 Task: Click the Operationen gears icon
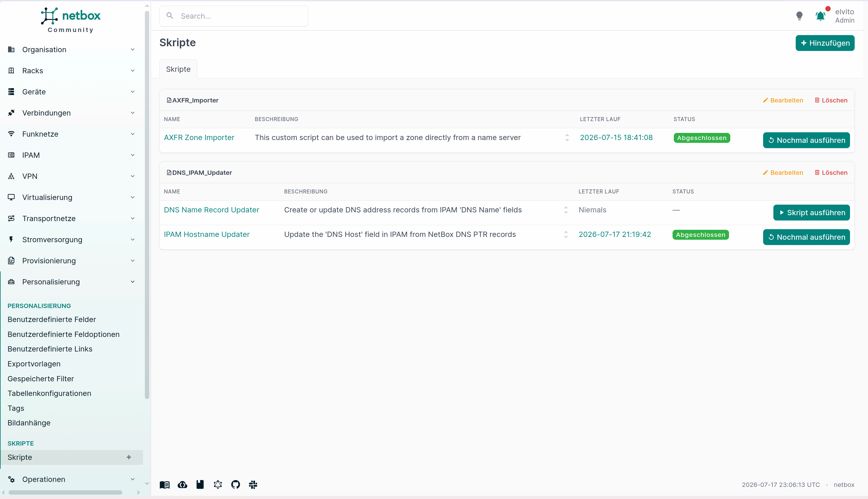11,479
